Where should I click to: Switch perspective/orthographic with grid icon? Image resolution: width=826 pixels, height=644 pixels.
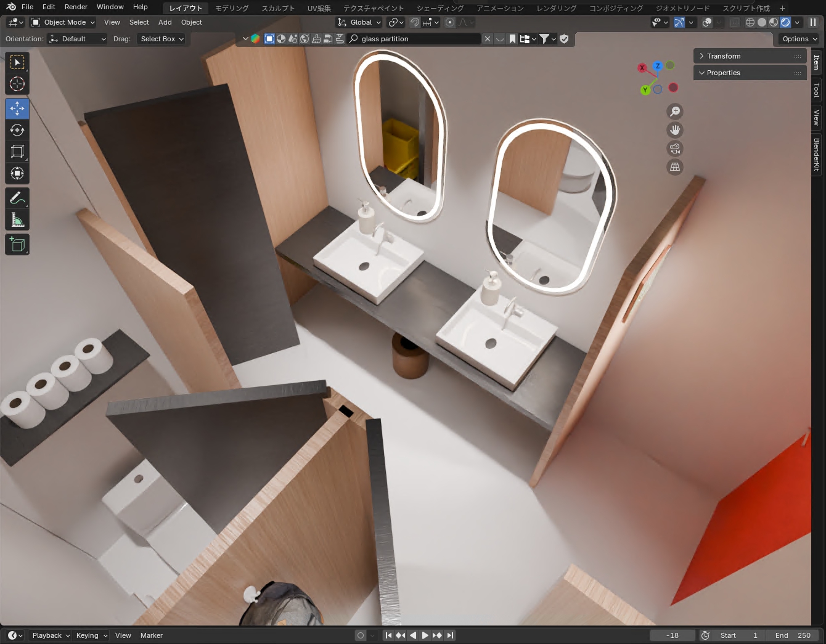coord(675,167)
